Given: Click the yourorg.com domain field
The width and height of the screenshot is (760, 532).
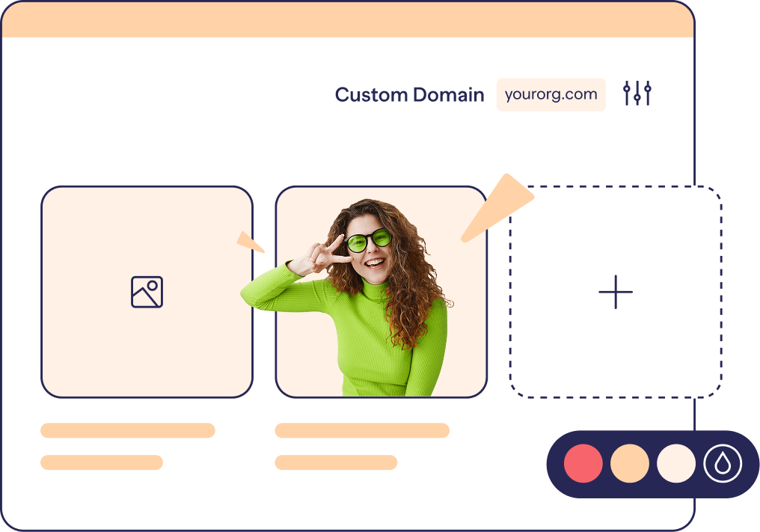Looking at the screenshot, I should pyautogui.click(x=551, y=95).
